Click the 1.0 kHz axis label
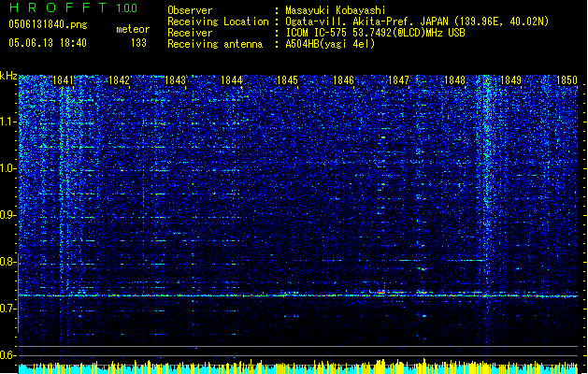Screen dimensions: 588x374 point(8,168)
